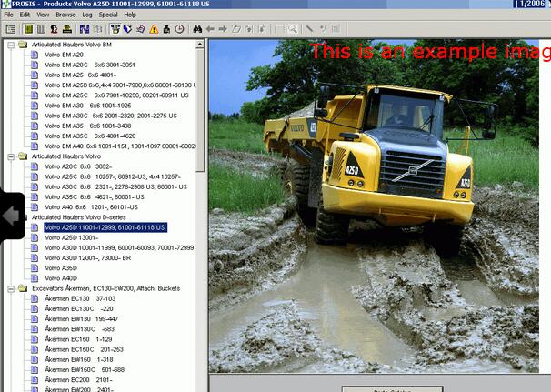Click the grayed selection rectangle icon
This screenshot has height=392, width=551.
click(279, 29)
